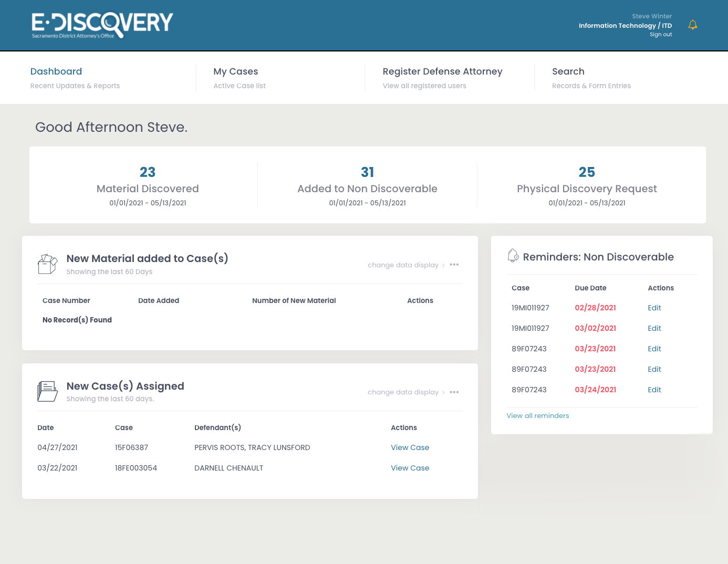Expand change data display in New Case(s) Assigned panel

pos(406,392)
